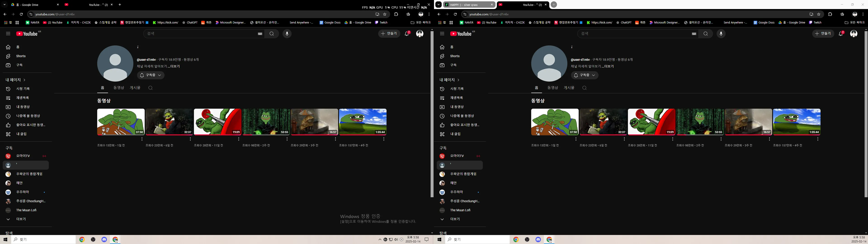Image resolution: width=868 pixels, height=244 pixels.
Task: Open Shorts from the left window's sidebar
Action: coord(21,56)
